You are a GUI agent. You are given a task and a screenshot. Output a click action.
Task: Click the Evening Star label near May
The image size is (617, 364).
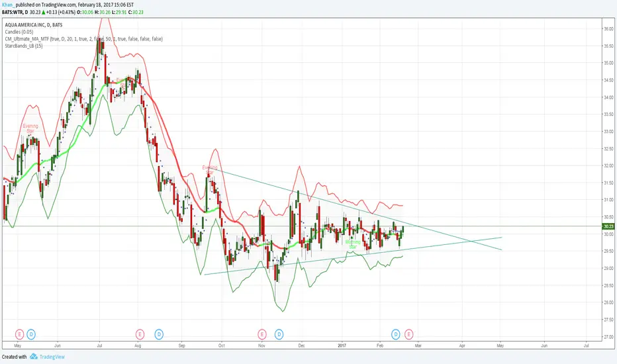[30, 128]
